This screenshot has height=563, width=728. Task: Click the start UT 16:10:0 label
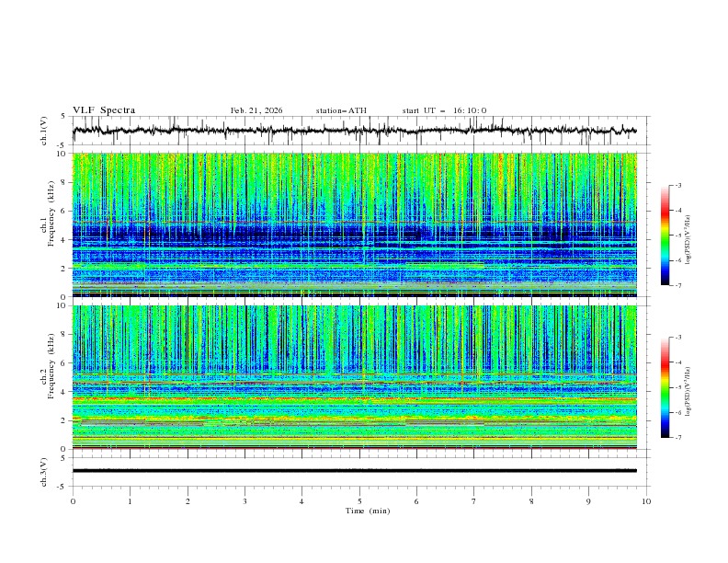pyautogui.click(x=444, y=110)
